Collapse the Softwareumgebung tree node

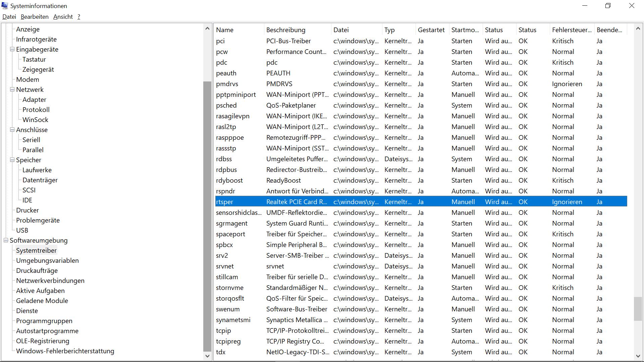[6, 240]
